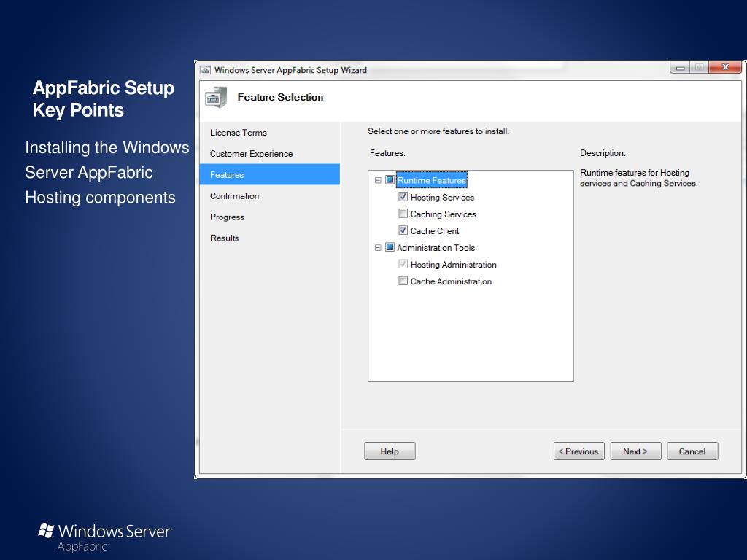Select the Cache Administration label
This screenshot has height=560, width=747.
click(x=451, y=281)
